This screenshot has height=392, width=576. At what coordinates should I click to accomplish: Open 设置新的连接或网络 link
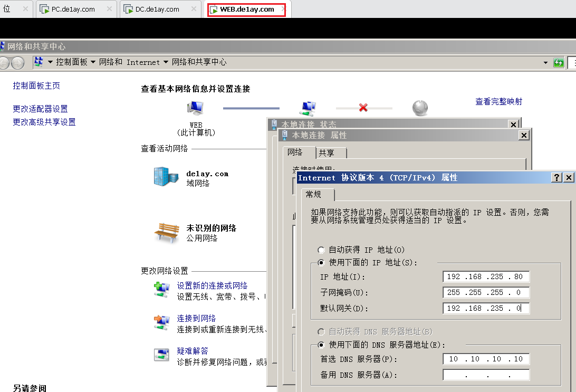[x=212, y=285]
